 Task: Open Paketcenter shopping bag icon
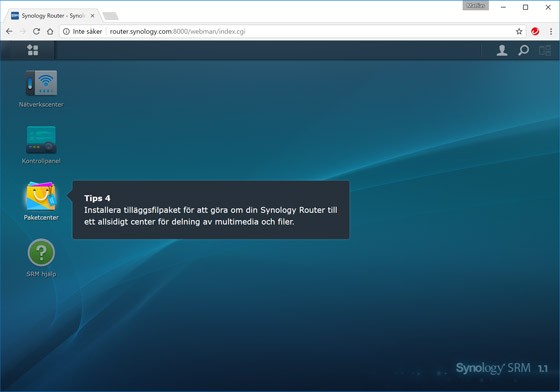coord(41,196)
